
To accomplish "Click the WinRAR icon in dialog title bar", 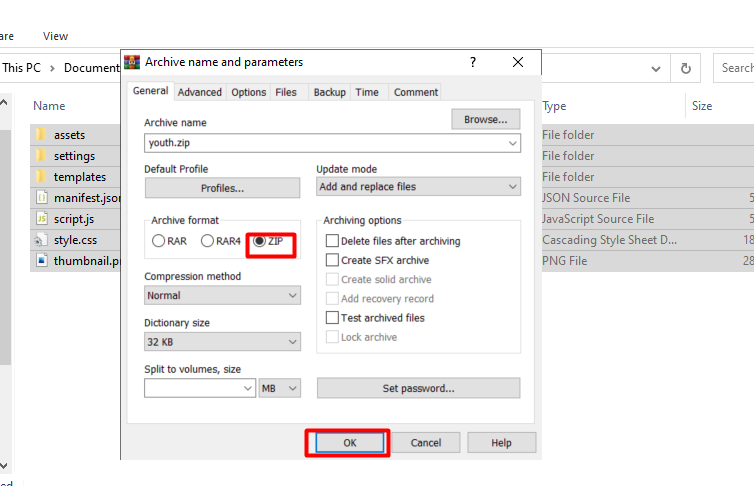I will (x=132, y=62).
